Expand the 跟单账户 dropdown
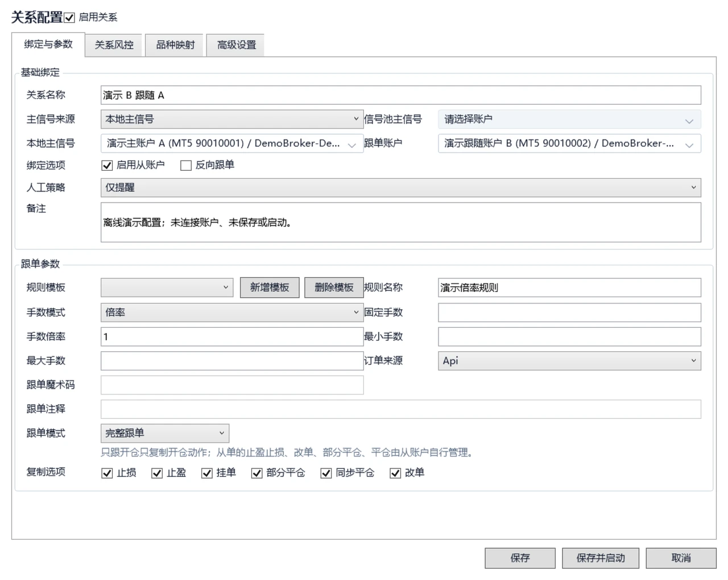 coord(569,143)
